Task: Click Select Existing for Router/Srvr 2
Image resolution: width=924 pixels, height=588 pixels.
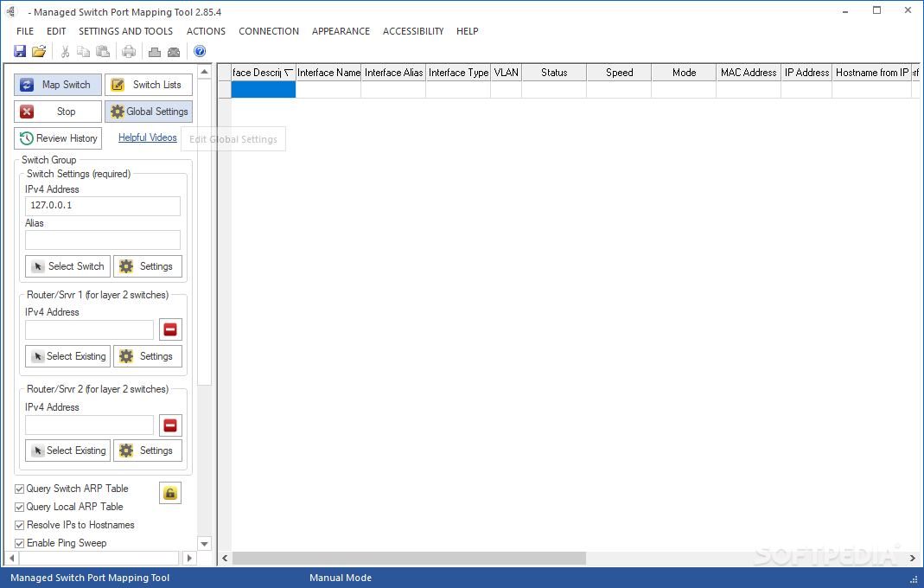Action: pyautogui.click(x=67, y=451)
